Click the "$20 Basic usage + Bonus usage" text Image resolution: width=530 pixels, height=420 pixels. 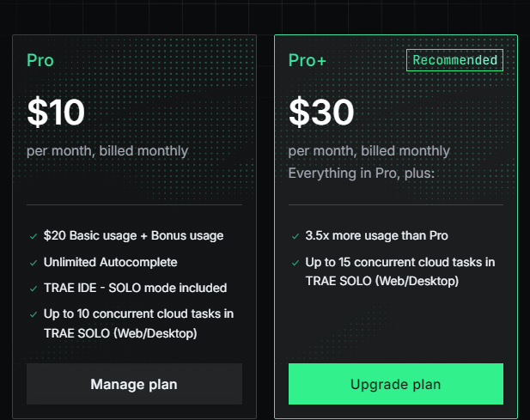coord(133,236)
